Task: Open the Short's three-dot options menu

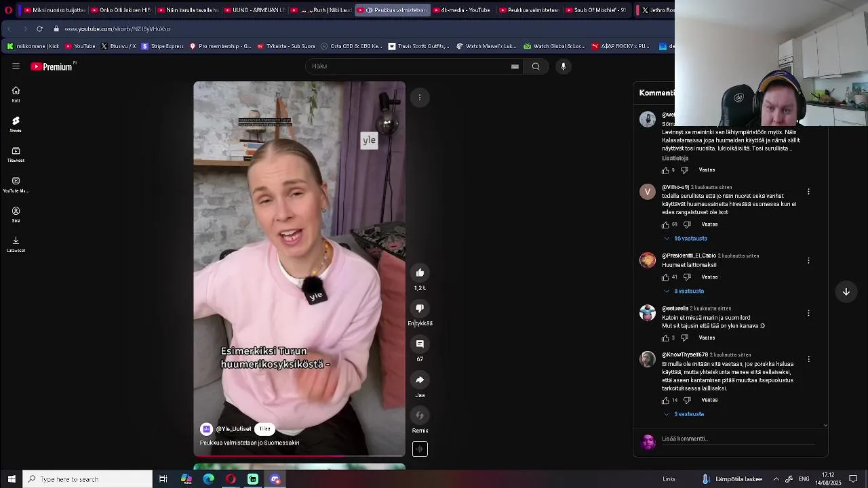Action: [420, 98]
